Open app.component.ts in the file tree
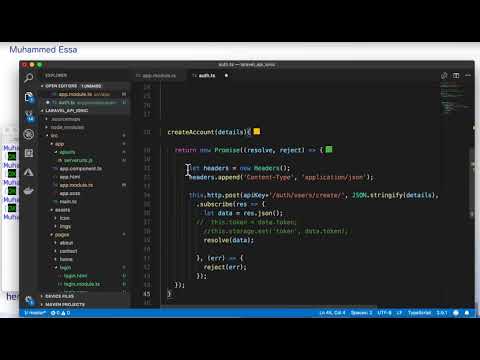480x360 pixels. coord(81,169)
